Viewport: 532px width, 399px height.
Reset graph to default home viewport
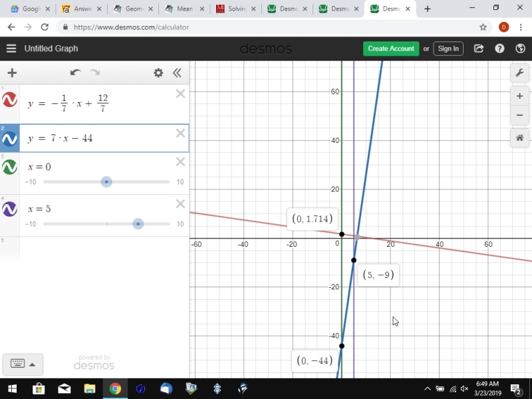[519, 138]
